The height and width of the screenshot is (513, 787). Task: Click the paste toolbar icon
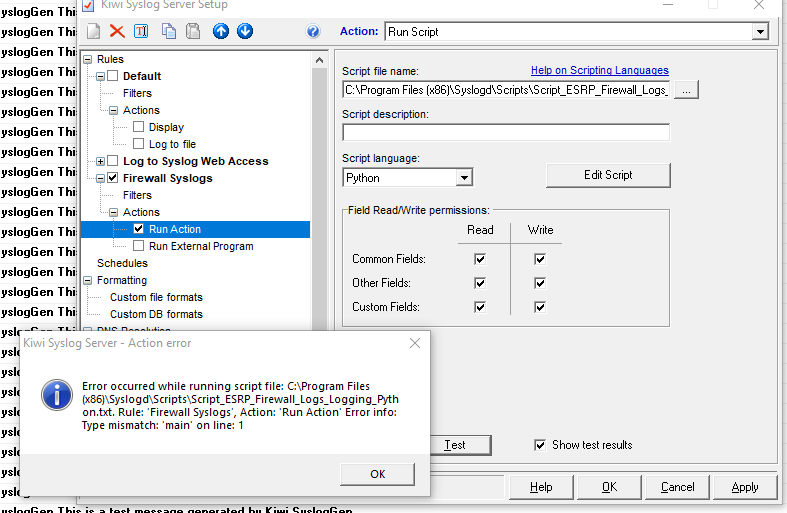coord(193,31)
